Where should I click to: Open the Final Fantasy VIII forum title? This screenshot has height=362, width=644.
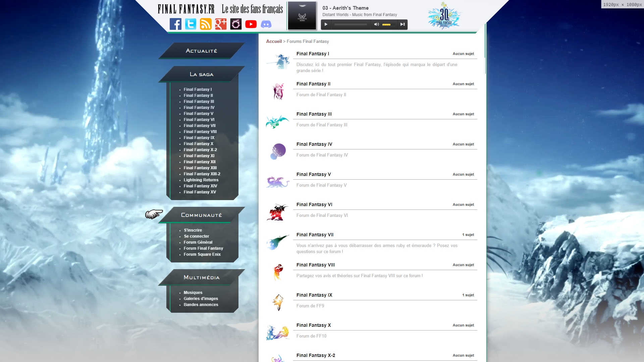pos(316,265)
